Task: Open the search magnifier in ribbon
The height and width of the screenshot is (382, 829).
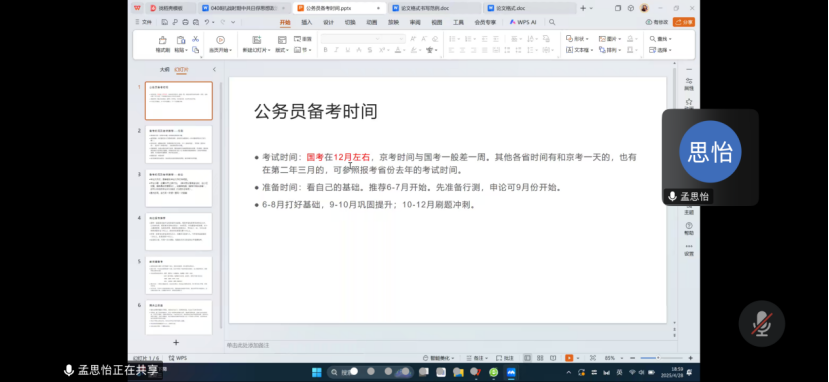Action: tap(552, 22)
